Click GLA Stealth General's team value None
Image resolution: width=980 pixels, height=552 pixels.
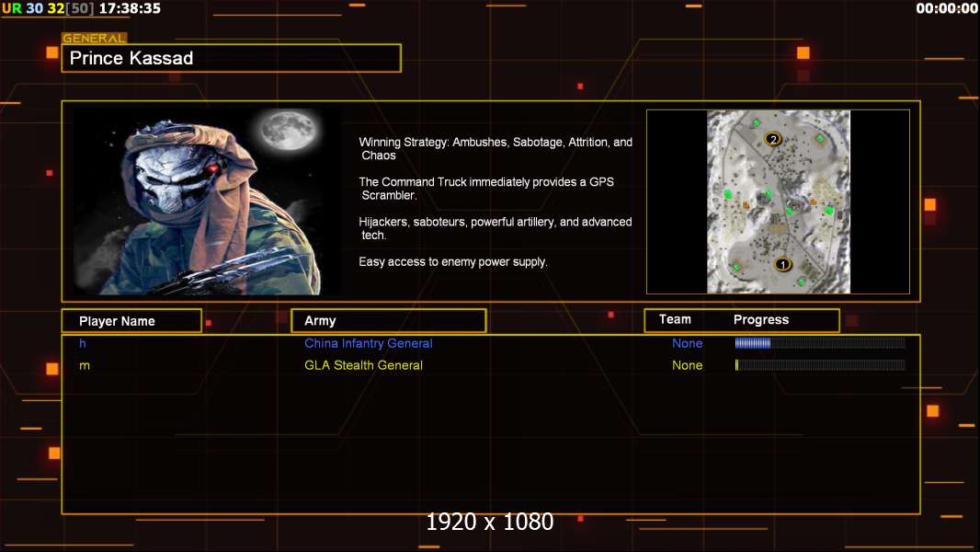coord(687,365)
